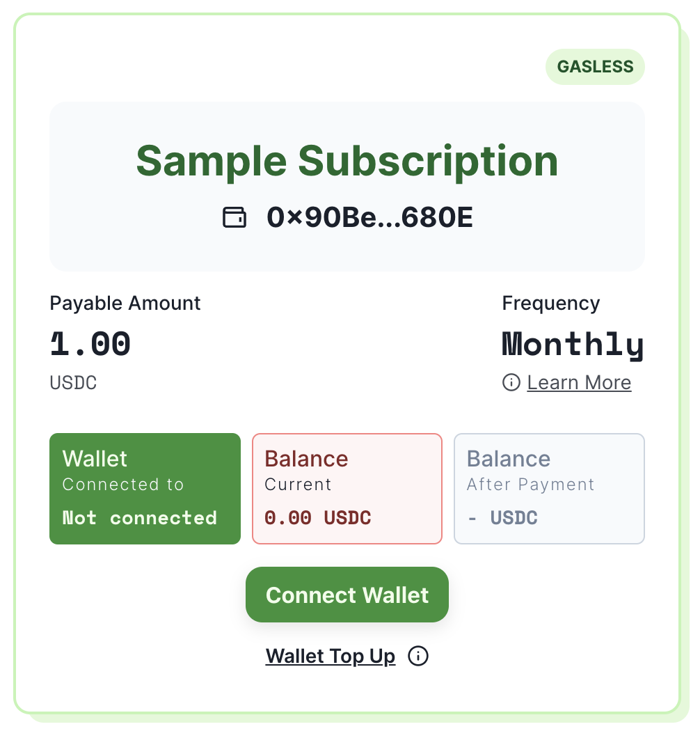The height and width of the screenshot is (738, 700).
Task: Click the 1.00 payable amount value
Action: tap(90, 344)
